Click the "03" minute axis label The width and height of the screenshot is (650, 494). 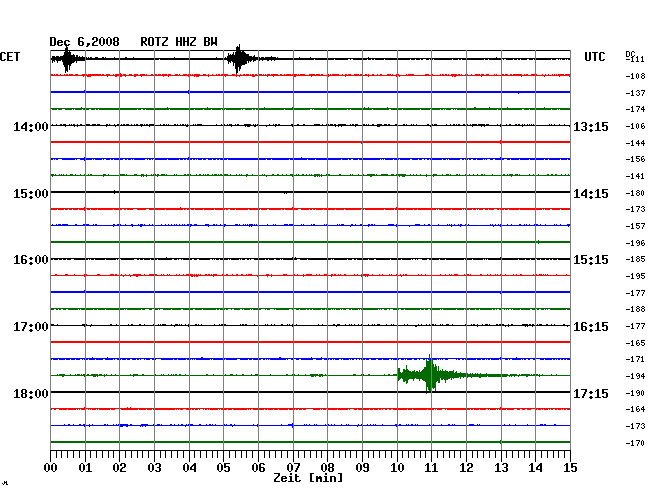154,468
